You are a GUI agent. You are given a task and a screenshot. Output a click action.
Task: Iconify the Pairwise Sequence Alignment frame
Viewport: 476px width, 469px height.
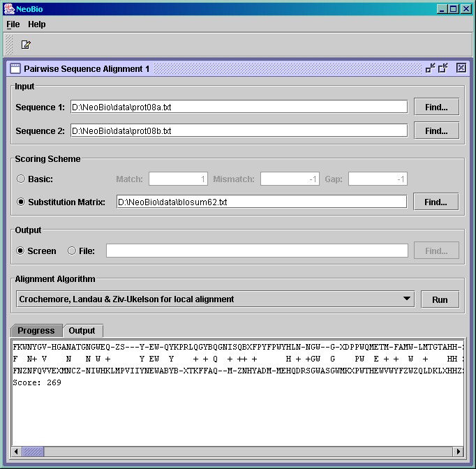point(430,68)
